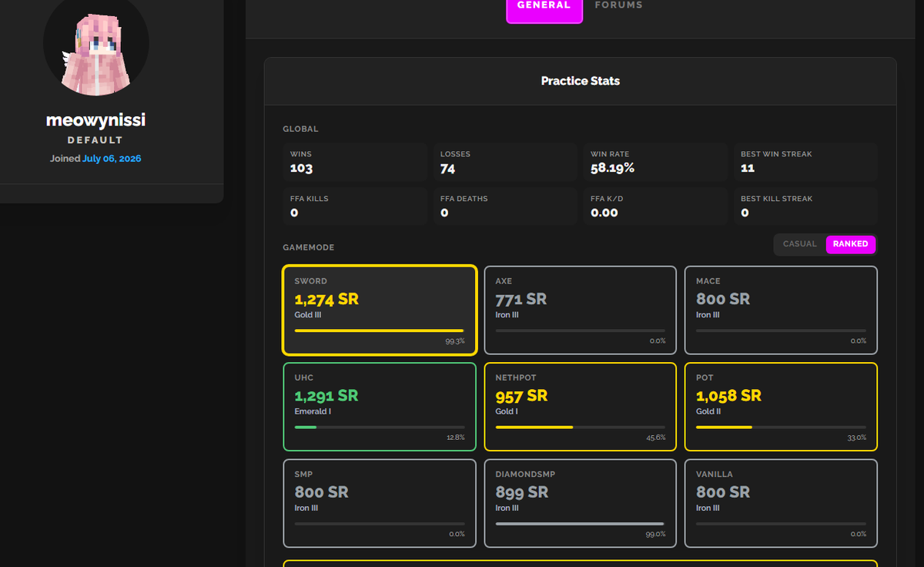
Task: Click the GLOBAL section label
Action: click(x=300, y=129)
